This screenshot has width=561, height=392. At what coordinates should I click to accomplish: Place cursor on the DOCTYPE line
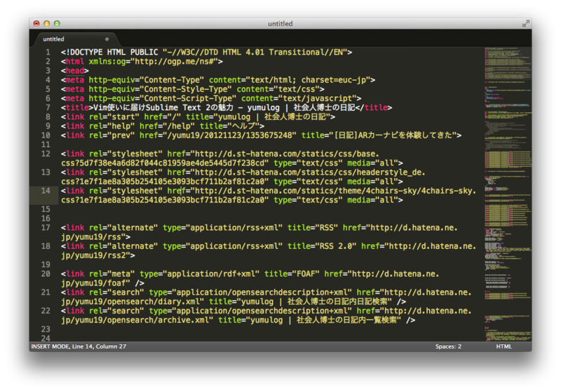point(206,52)
